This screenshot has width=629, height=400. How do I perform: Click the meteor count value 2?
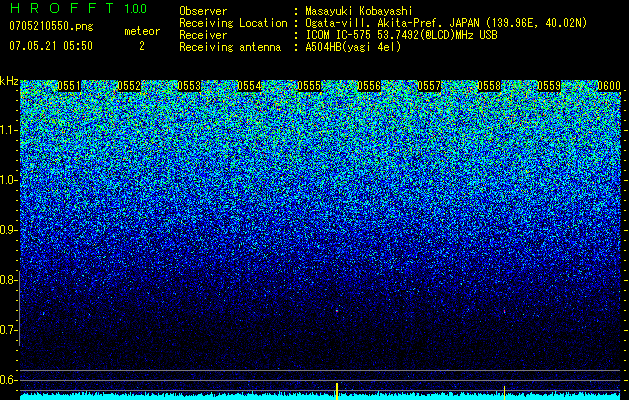142,46
